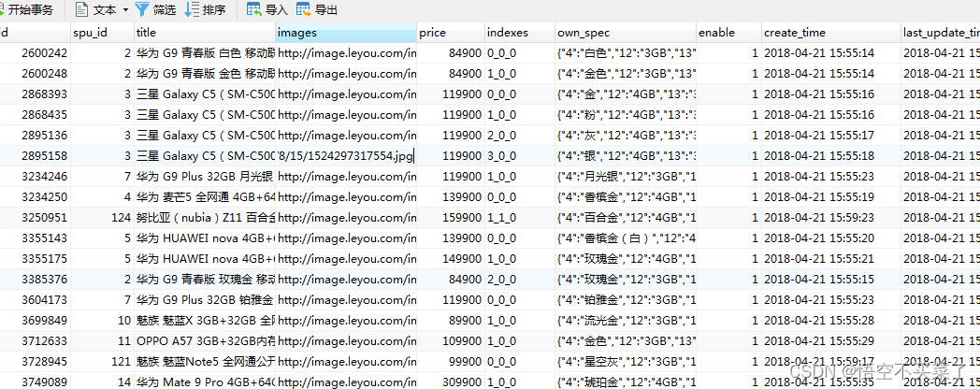The height and width of the screenshot is (389, 980).
Task: Click indexes cell 3_0_0
Action: 520,156
